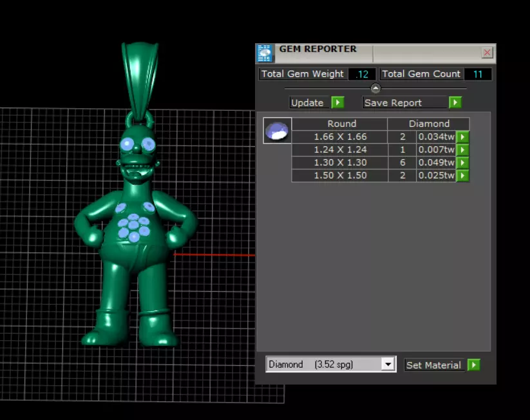The width and height of the screenshot is (530, 420).
Task: Click the Total Gem Weight value .12
Action: [362, 74]
